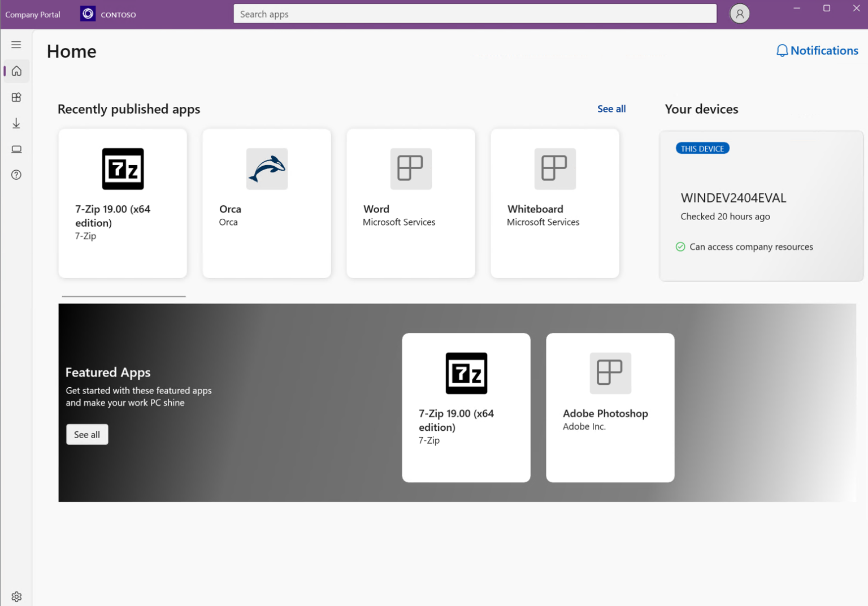See all recently published apps
The image size is (868, 606).
point(611,109)
